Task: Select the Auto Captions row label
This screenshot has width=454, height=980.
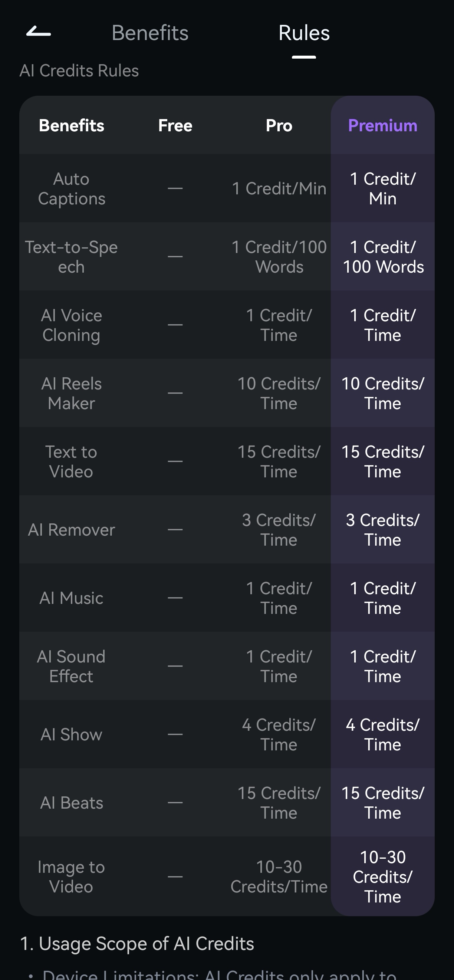Action: click(72, 189)
